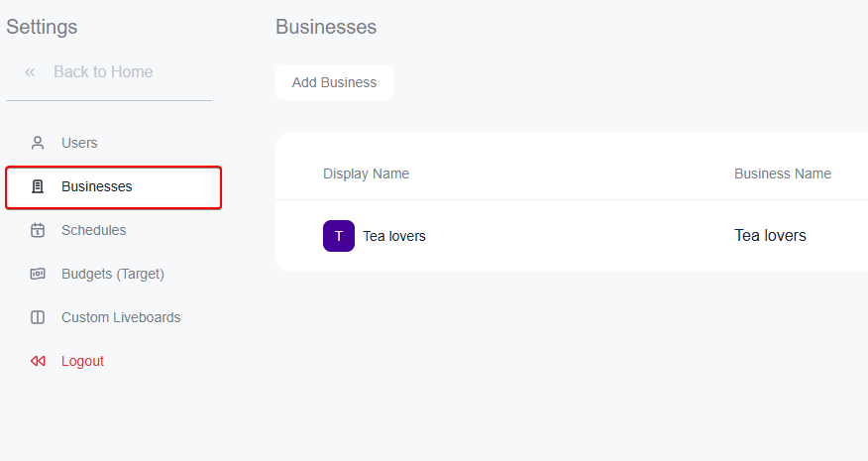The image size is (868, 461).
Task: Click the Users person icon
Action: click(38, 143)
